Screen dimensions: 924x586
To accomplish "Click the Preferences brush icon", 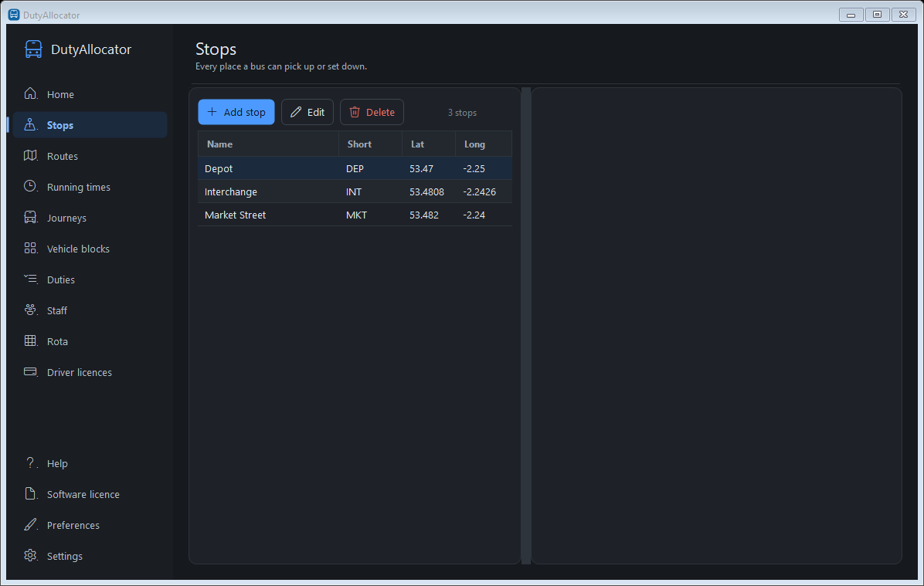I will tap(30, 524).
